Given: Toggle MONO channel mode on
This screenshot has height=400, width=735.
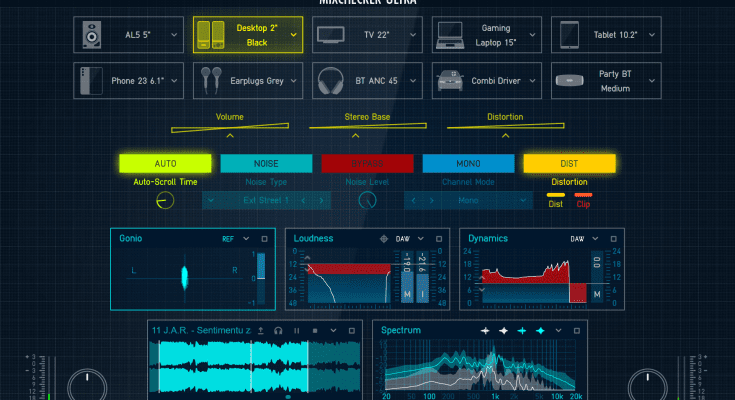Looking at the screenshot, I should 468,163.
